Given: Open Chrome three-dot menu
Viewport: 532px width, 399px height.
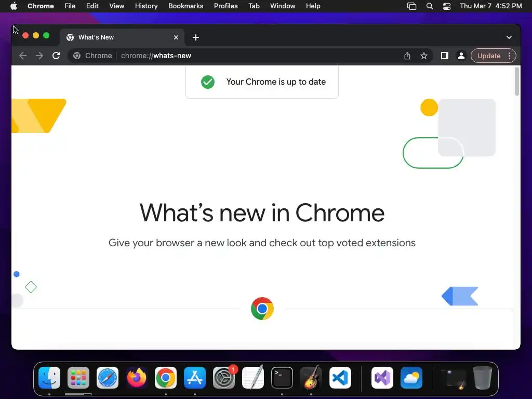Looking at the screenshot, I should pyautogui.click(x=509, y=56).
